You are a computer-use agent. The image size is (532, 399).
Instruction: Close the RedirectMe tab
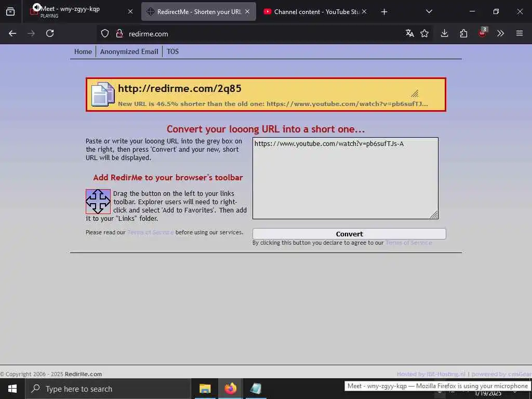247,11
